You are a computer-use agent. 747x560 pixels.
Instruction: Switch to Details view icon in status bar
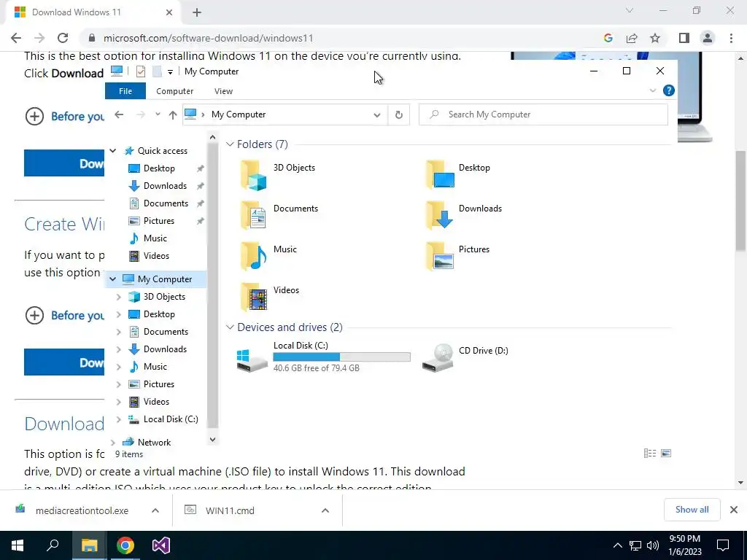click(650, 454)
